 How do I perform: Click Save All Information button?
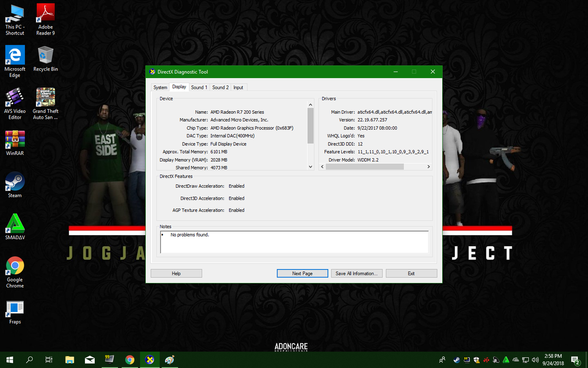click(356, 273)
